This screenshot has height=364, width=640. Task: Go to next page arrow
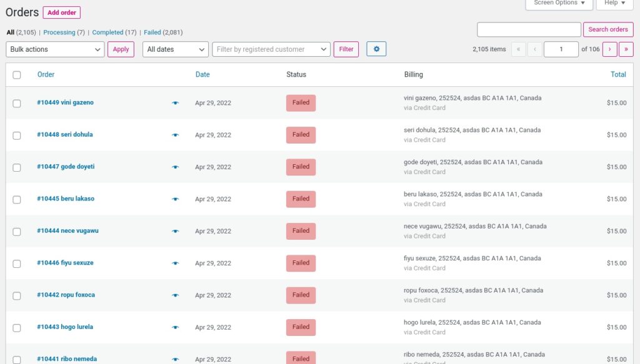click(609, 49)
